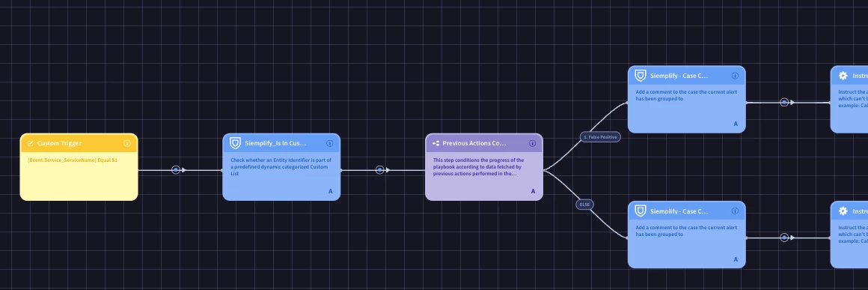Open info icon on Previous Actions Co... node
This screenshot has width=868, height=290.
(533, 143)
